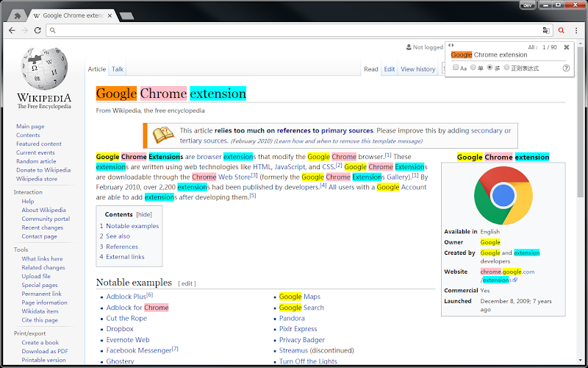
Task: Select the 正则表达式 regex radio button
Action: coord(506,67)
